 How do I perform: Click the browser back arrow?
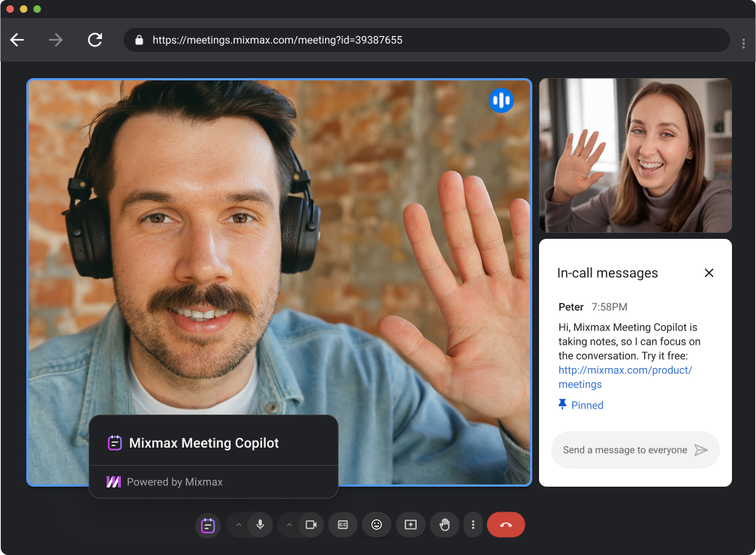coord(17,40)
